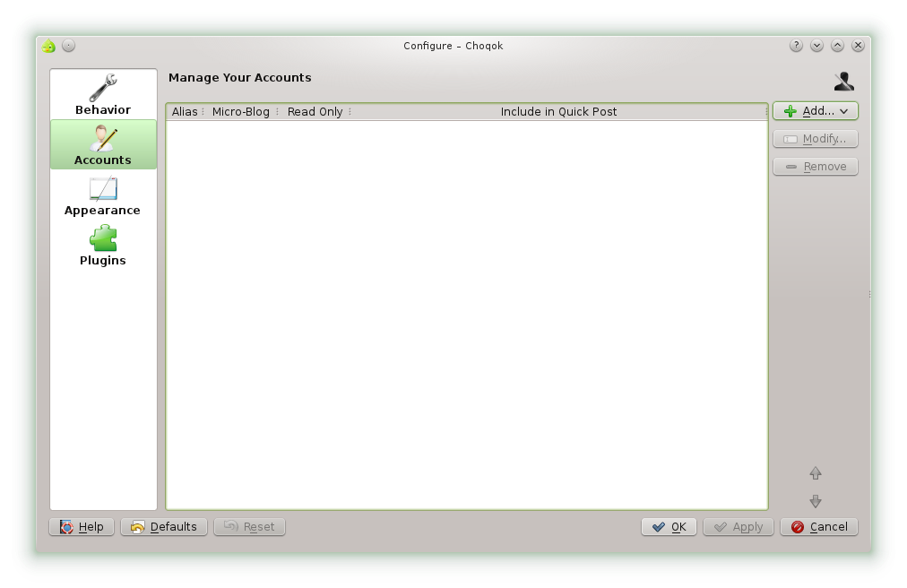907x588 pixels.
Task: Restore settings with the Defaults button
Action: (164, 527)
